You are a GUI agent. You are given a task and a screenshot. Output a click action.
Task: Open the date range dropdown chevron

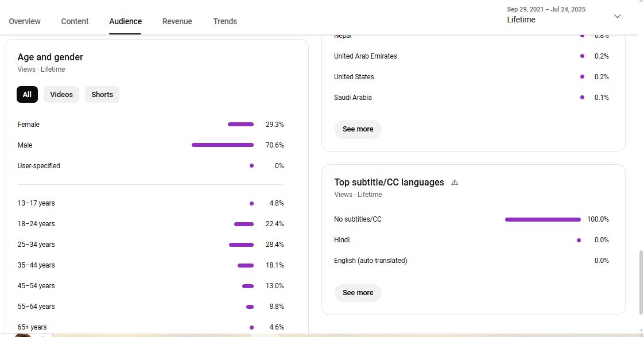pos(618,16)
